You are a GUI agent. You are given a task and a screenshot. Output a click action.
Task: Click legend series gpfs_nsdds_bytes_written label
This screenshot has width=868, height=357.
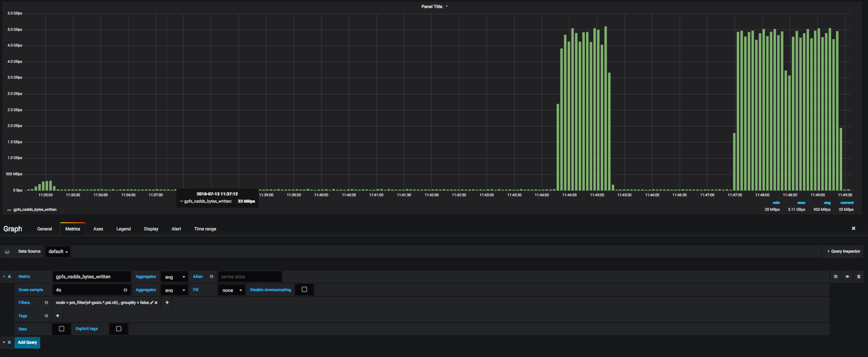point(35,209)
